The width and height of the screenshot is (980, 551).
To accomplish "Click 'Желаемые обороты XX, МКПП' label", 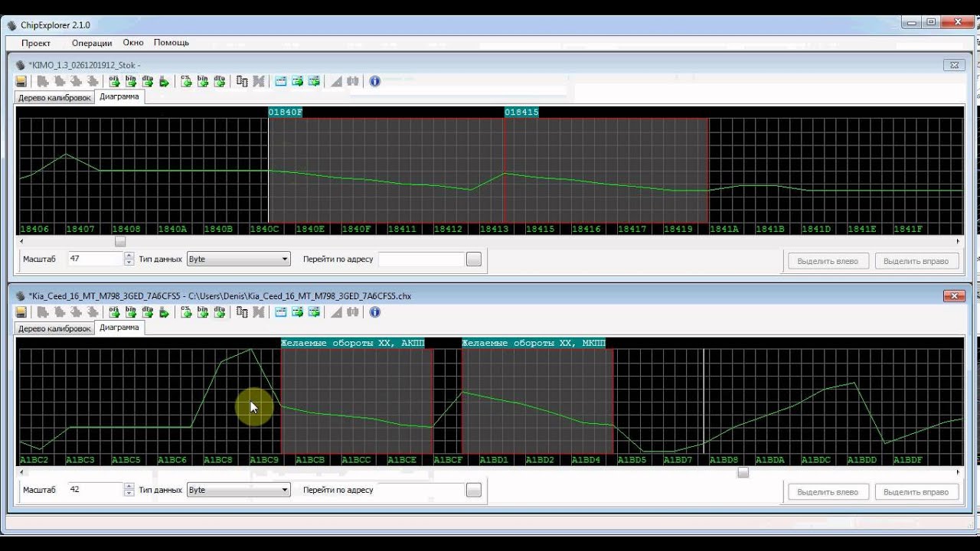I will click(x=534, y=344).
